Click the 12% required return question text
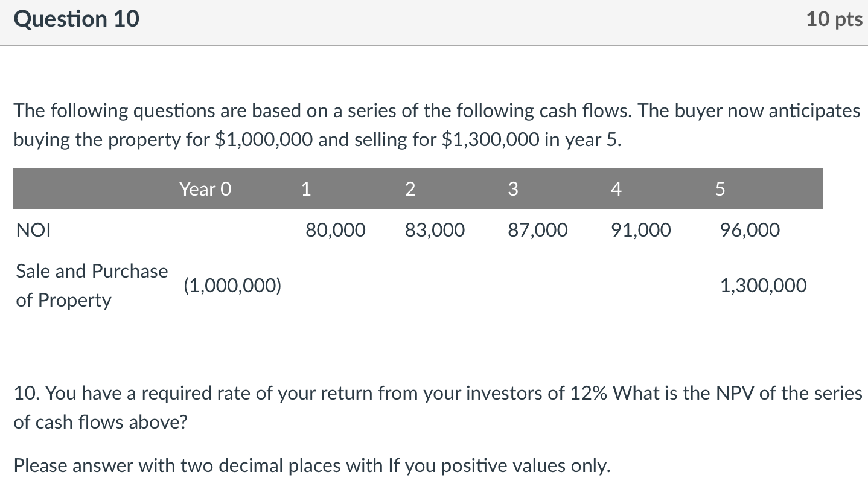This screenshot has width=868, height=495. pos(438,407)
